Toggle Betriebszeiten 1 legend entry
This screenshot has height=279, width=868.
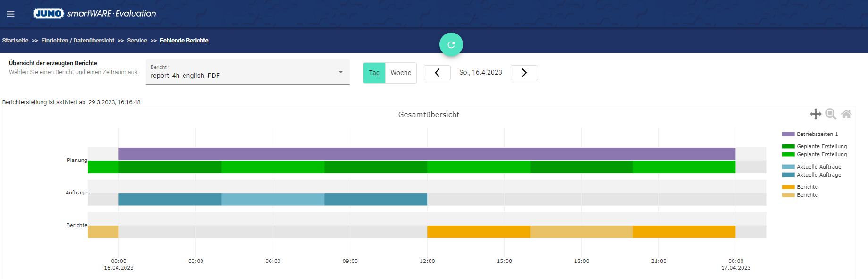click(x=817, y=134)
